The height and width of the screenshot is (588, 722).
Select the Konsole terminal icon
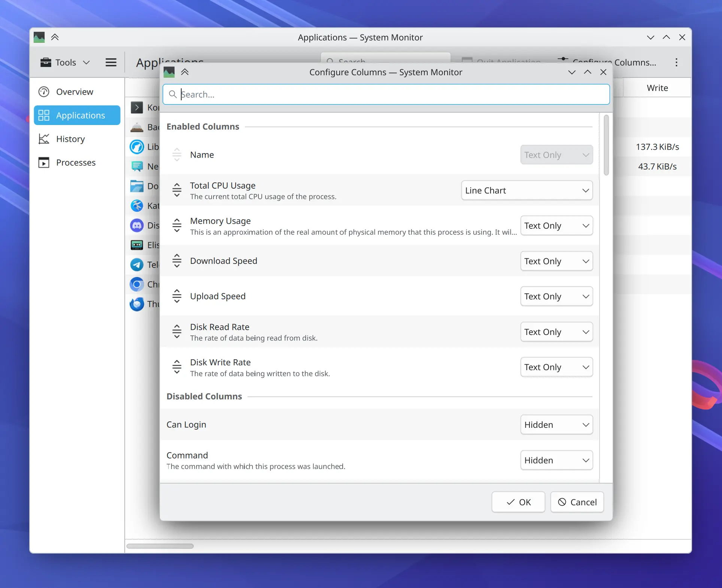tap(137, 107)
